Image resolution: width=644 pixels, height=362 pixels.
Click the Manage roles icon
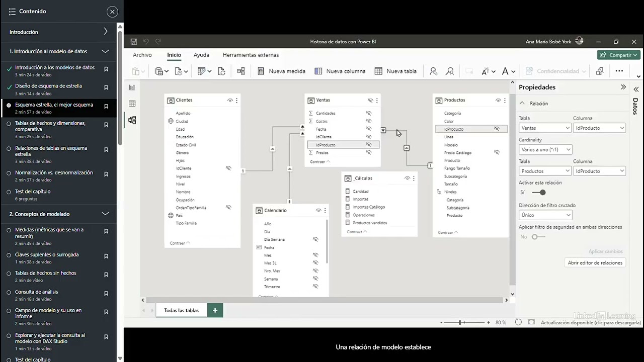click(433, 71)
